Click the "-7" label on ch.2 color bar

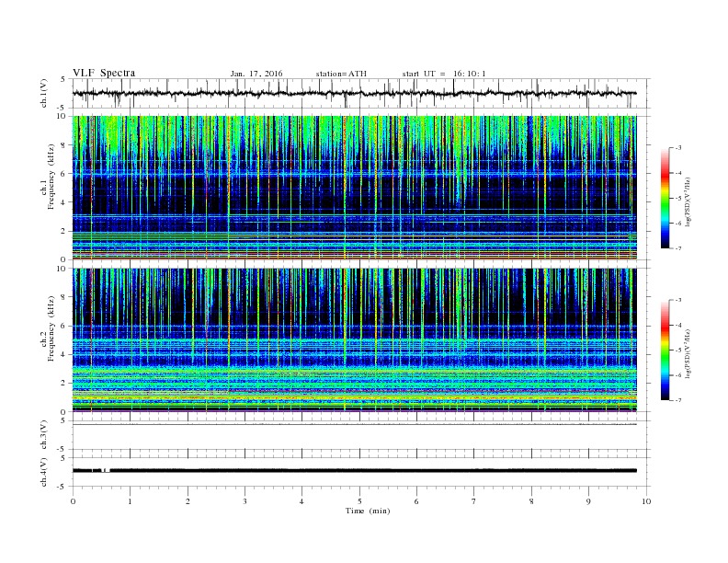click(677, 400)
